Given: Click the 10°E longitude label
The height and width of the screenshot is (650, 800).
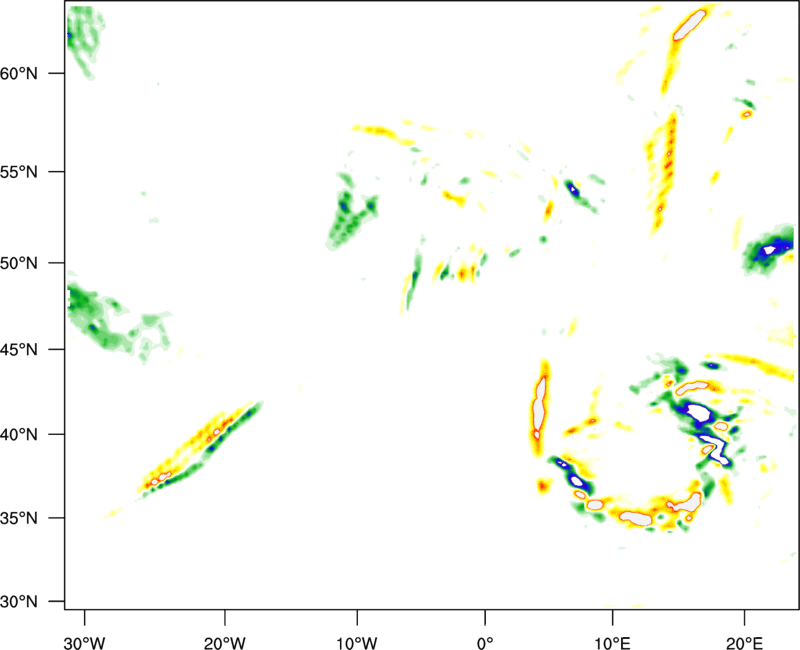Looking at the screenshot, I should tap(612, 643).
